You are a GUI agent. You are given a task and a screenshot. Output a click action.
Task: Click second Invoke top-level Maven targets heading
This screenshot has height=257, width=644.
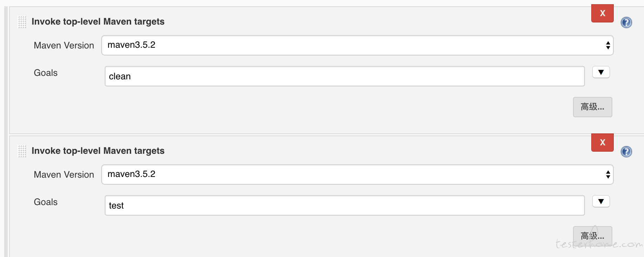98,151
